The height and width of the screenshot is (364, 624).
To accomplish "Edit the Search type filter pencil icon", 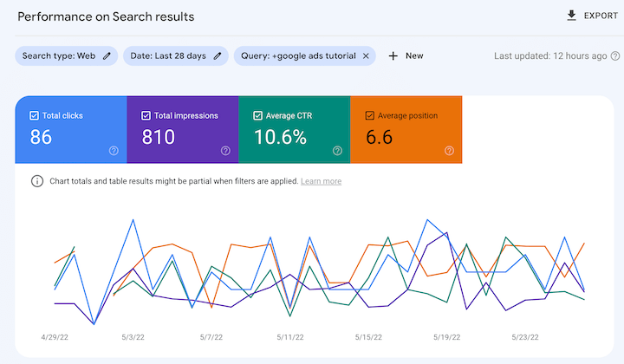I will (107, 55).
